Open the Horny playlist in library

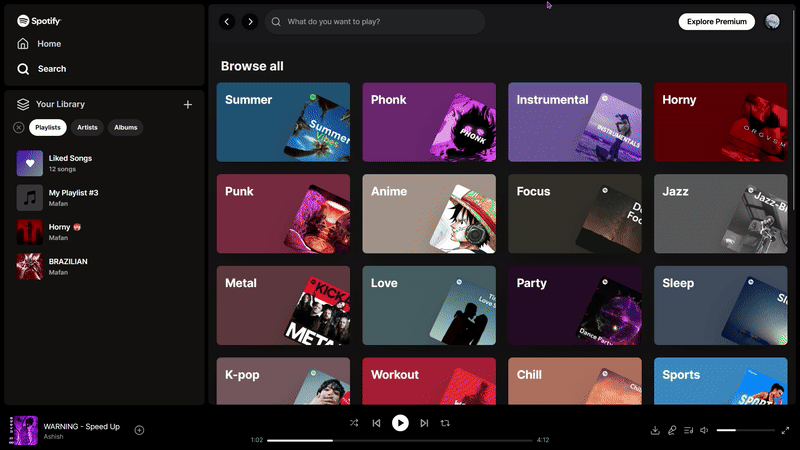coord(104,232)
